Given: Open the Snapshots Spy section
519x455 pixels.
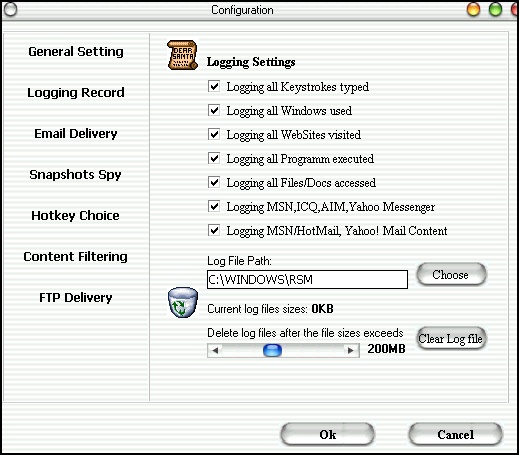Looking at the screenshot, I should click(75, 175).
